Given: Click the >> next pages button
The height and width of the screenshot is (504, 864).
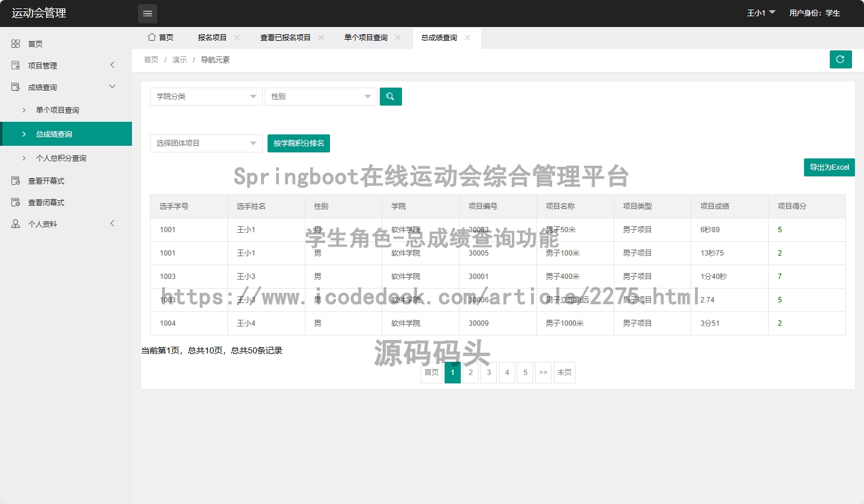Looking at the screenshot, I should [543, 373].
